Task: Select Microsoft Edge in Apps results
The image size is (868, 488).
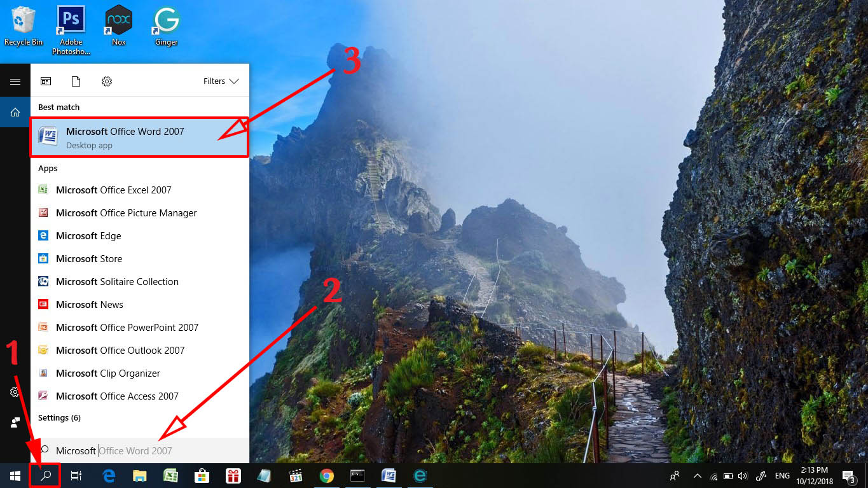Action: pyautogui.click(x=139, y=235)
